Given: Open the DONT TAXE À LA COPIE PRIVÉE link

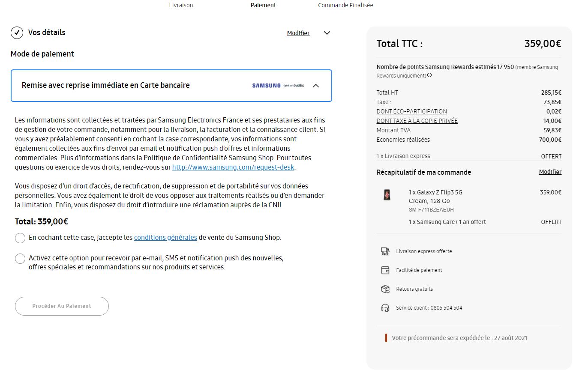Looking at the screenshot, I should click(x=417, y=121).
